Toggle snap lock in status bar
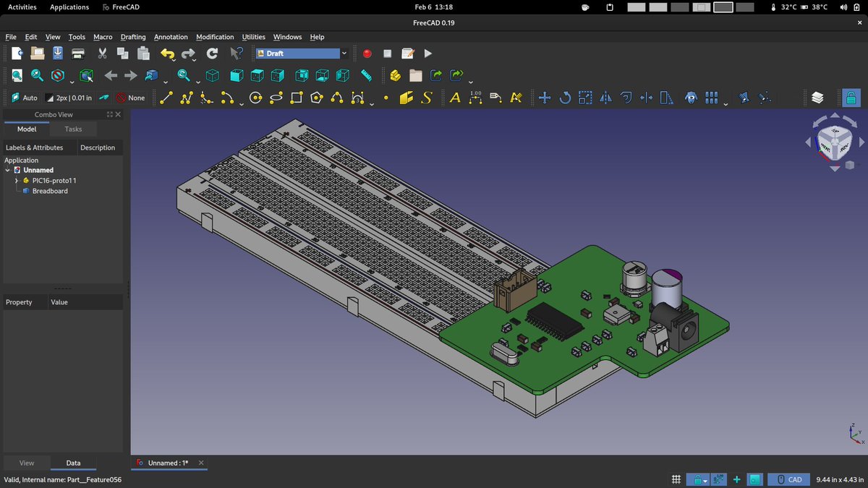This screenshot has height=488, width=868. click(x=697, y=479)
